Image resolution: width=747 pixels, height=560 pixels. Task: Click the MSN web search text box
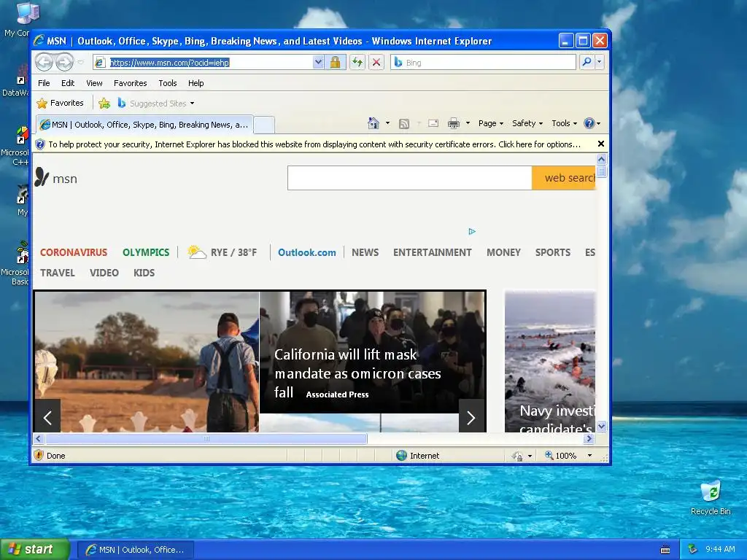(x=410, y=178)
